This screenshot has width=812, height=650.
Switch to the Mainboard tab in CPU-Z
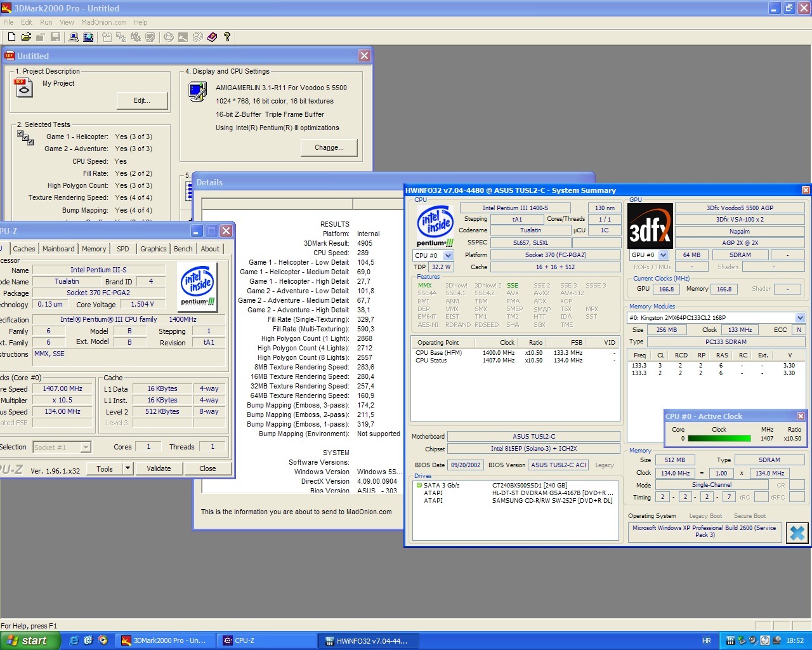pos(58,249)
